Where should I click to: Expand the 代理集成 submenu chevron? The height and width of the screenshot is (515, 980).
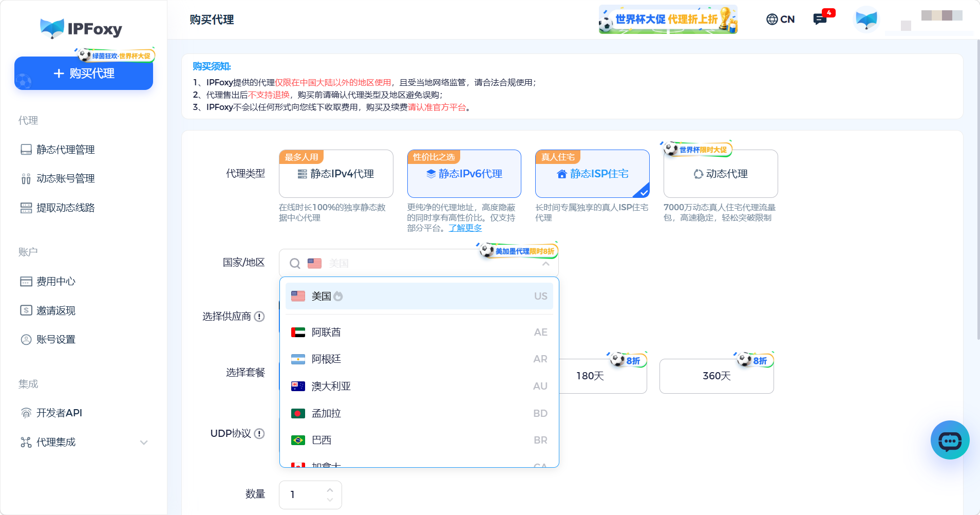coord(144,443)
